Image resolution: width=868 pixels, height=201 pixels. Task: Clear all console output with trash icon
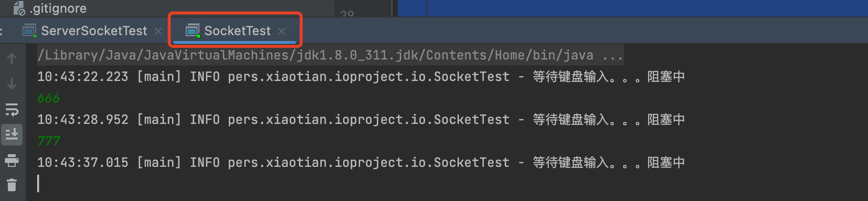click(x=12, y=185)
